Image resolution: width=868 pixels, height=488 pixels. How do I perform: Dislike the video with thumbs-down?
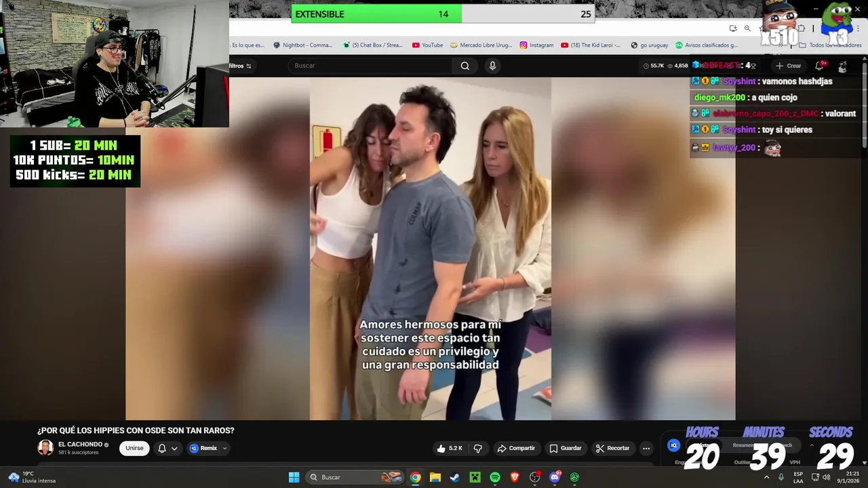[478, 448]
